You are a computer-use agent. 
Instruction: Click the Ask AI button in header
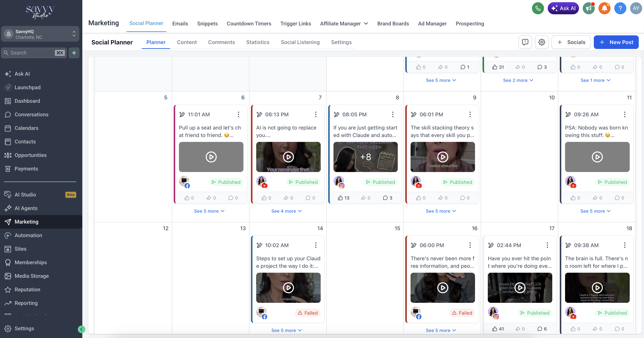(x=563, y=8)
